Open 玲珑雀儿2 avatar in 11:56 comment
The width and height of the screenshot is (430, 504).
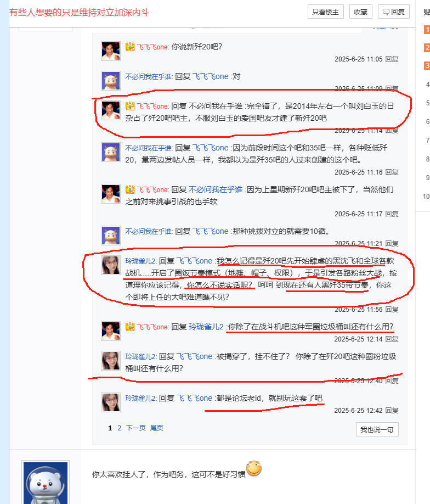point(111,265)
